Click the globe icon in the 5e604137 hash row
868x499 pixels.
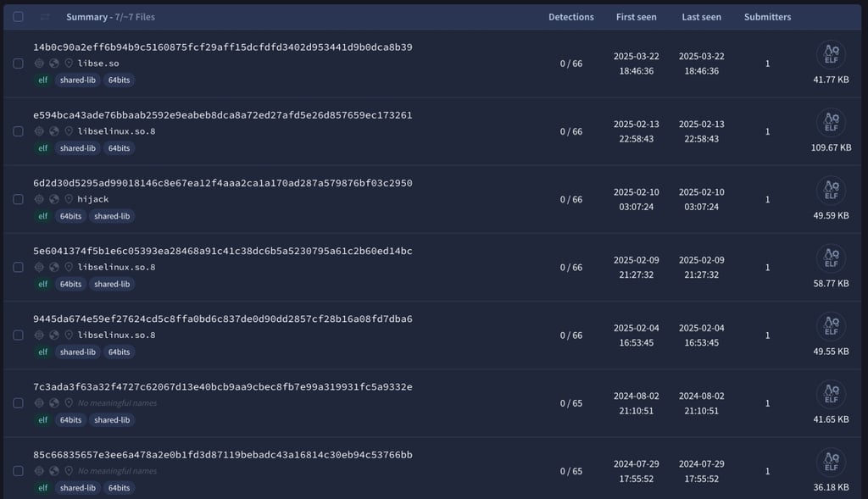(x=53, y=267)
